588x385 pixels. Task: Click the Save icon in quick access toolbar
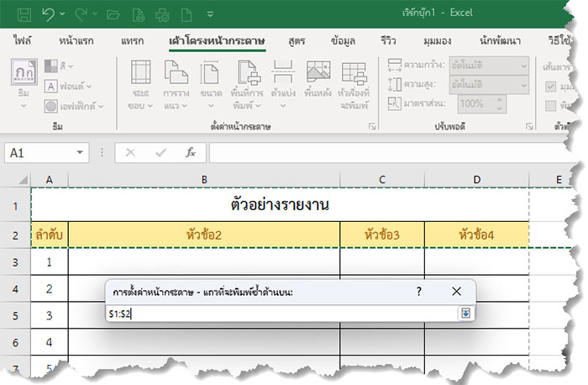coord(24,14)
